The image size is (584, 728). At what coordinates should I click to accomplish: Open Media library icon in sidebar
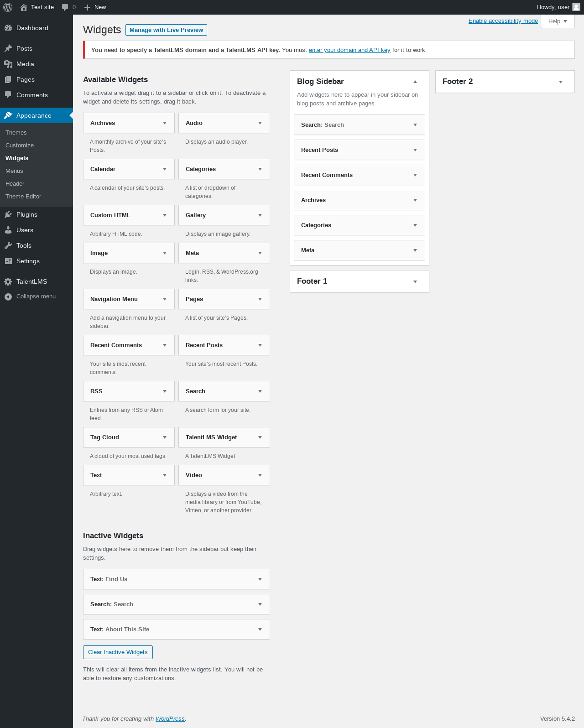8,64
